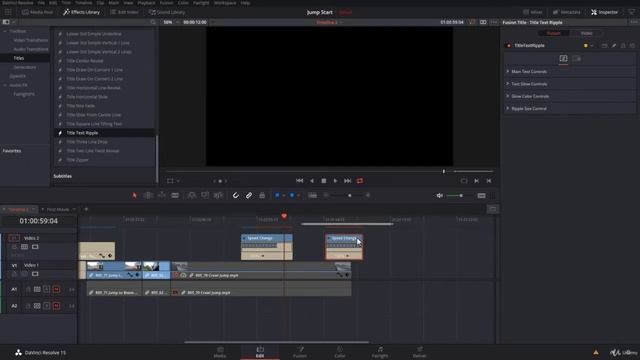The width and height of the screenshot is (640, 360).
Task: Mute audio track A1
Action: click(56, 289)
